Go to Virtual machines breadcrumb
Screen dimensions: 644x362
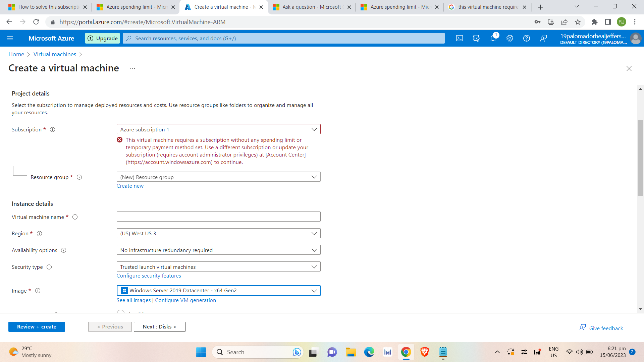(55, 54)
